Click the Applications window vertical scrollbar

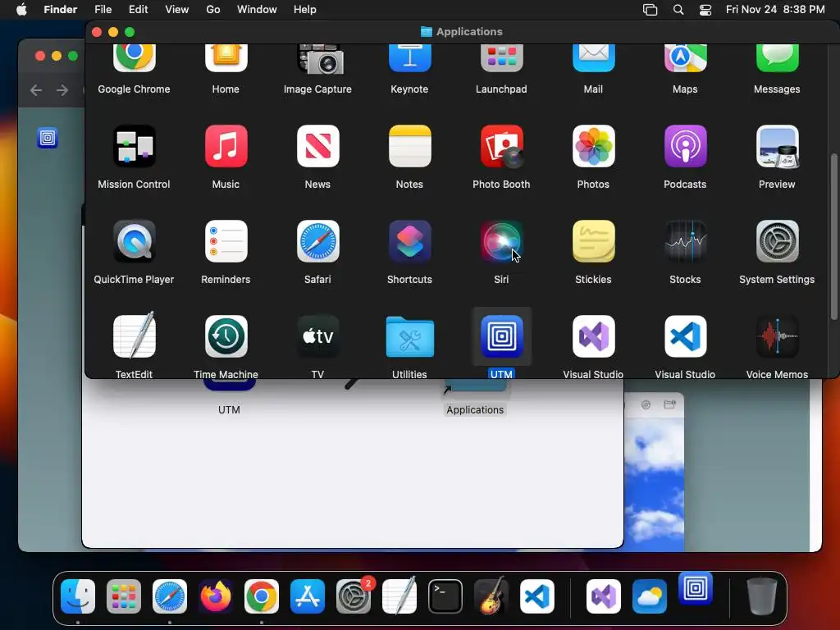point(833,235)
